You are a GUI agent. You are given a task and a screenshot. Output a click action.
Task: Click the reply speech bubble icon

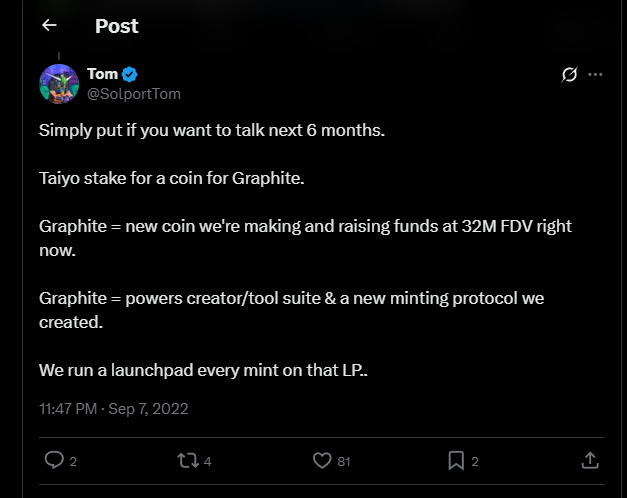point(55,460)
